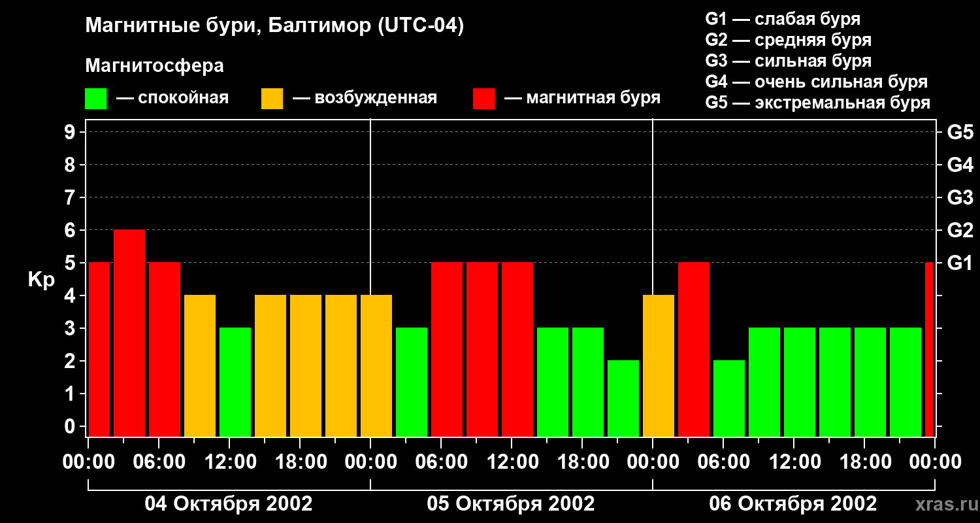Click the "Kp" axis label

(x=41, y=280)
